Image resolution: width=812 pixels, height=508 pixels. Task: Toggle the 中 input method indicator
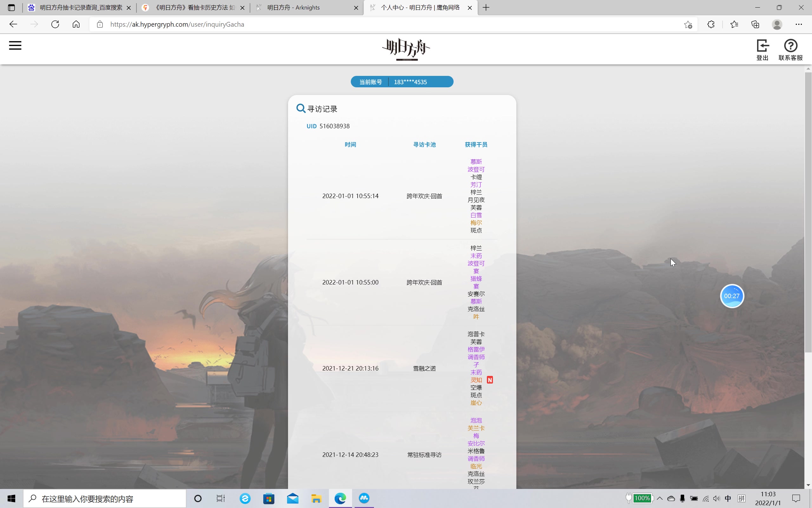[728, 498]
